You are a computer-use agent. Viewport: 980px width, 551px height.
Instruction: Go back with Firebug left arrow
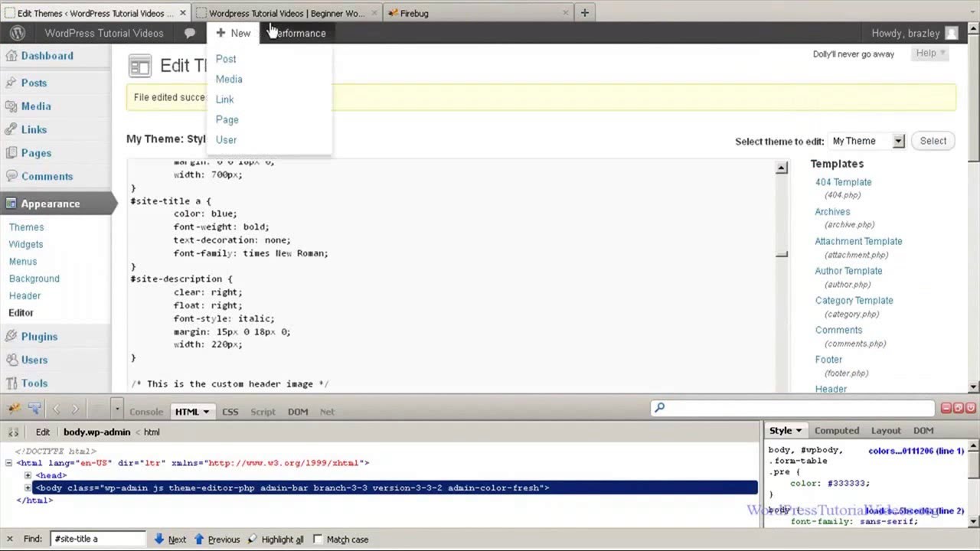coord(56,409)
